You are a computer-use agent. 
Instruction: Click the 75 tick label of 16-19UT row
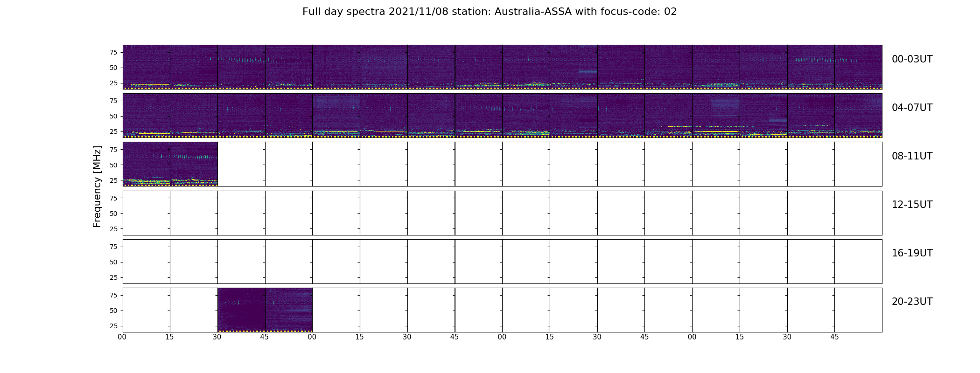click(113, 247)
